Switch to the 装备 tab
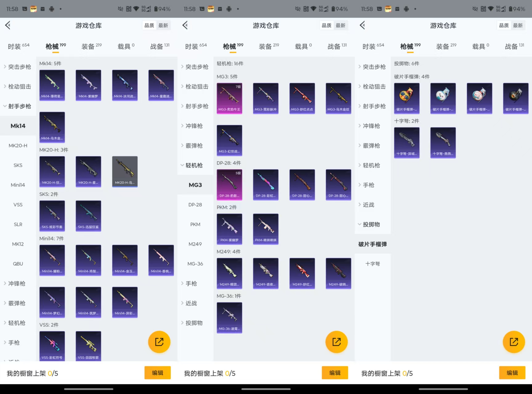The height and width of the screenshot is (394, 532). [x=88, y=46]
